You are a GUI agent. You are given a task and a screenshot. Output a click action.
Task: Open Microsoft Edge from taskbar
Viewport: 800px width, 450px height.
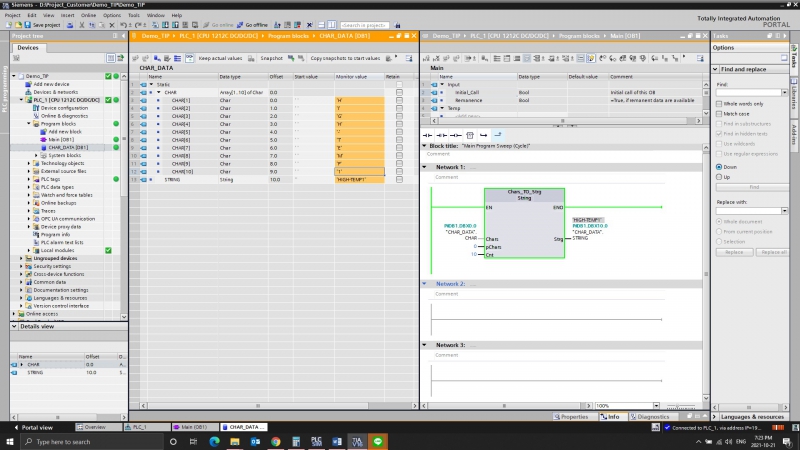(x=214, y=441)
